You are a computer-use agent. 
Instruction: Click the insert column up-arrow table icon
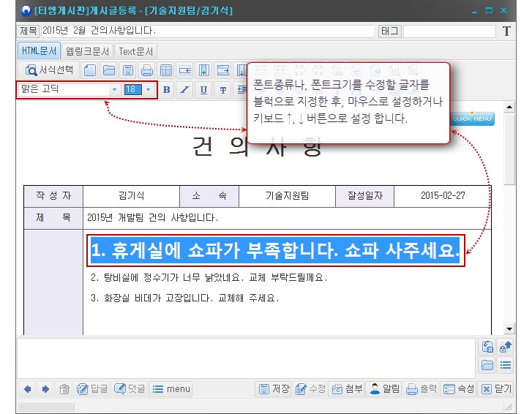tap(204, 70)
